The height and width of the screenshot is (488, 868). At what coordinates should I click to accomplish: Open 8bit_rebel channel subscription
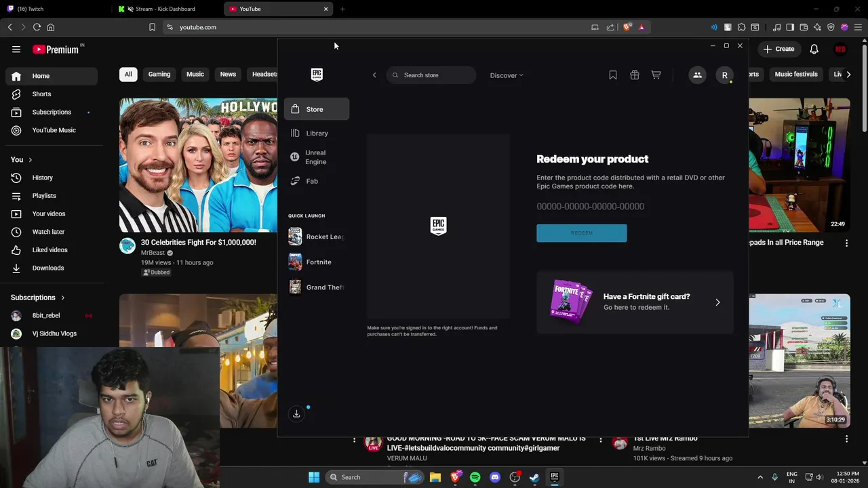tap(52, 316)
